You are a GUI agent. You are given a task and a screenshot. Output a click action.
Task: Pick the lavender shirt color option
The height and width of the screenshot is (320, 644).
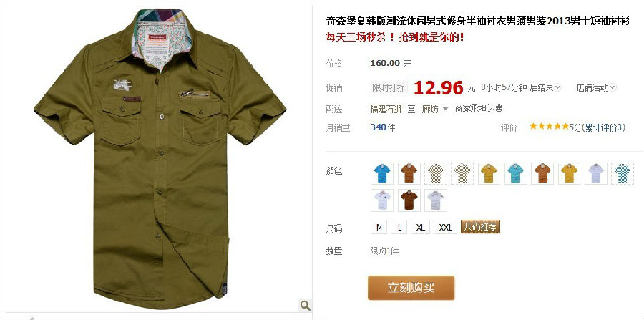point(595,173)
